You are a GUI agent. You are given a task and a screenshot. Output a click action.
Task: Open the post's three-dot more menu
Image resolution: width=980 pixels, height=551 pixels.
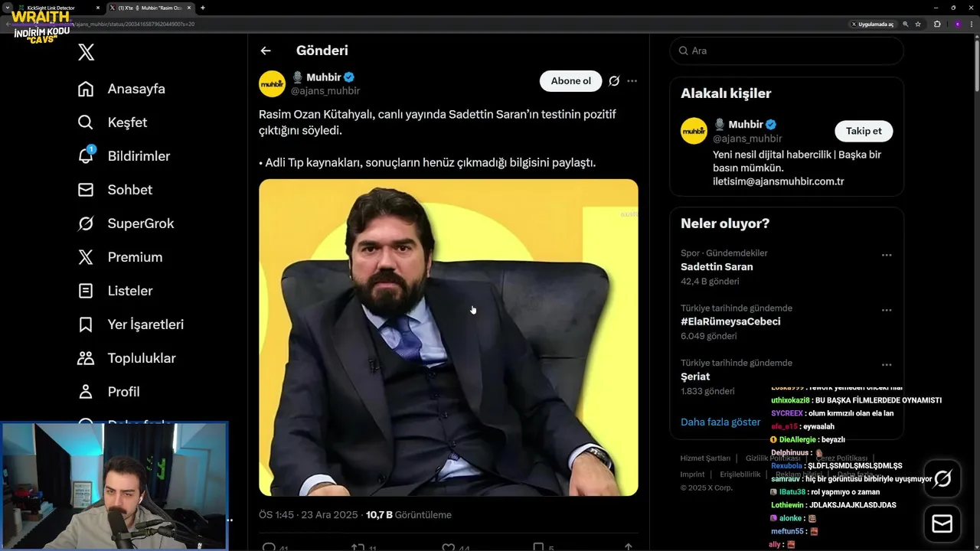pos(632,81)
